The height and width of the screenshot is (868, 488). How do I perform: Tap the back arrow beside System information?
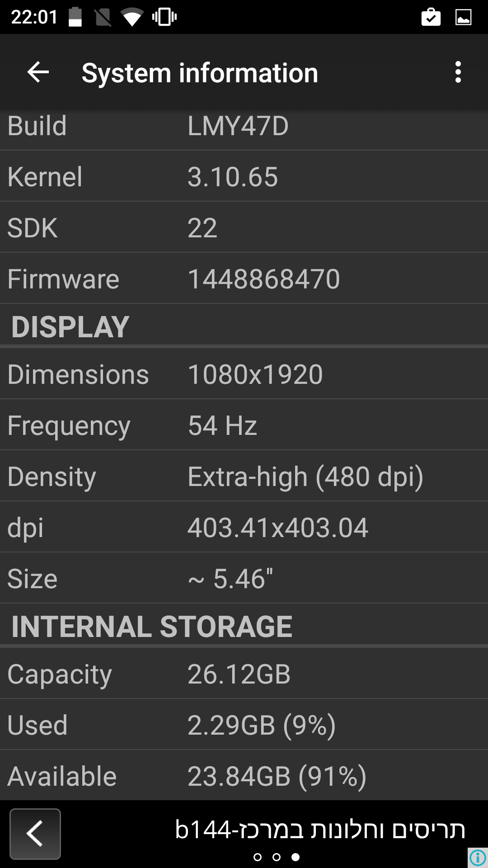(38, 72)
